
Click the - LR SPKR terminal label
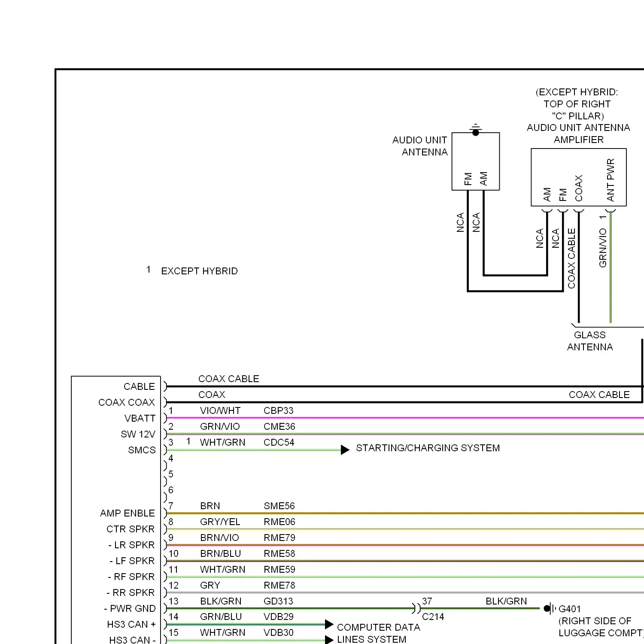(131, 545)
